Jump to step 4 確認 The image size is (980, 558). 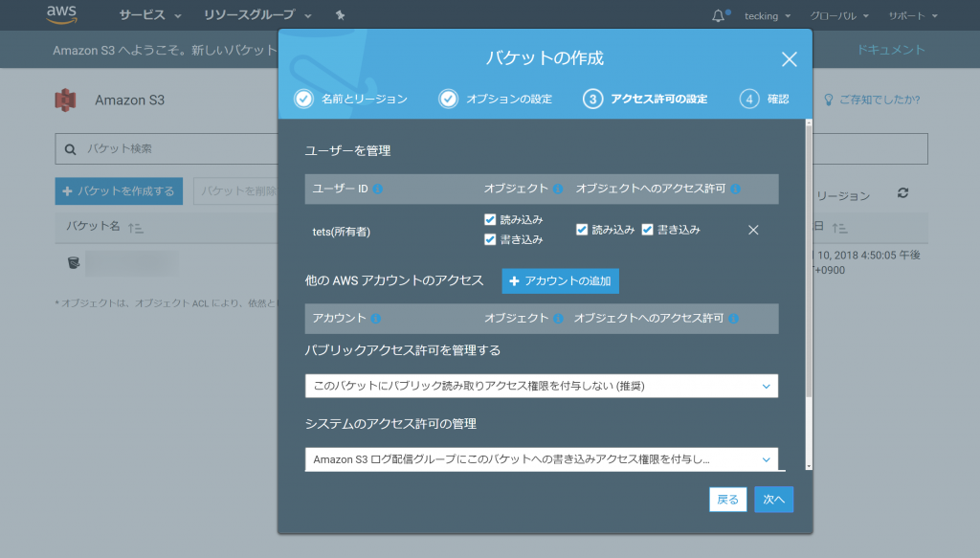coord(765,99)
